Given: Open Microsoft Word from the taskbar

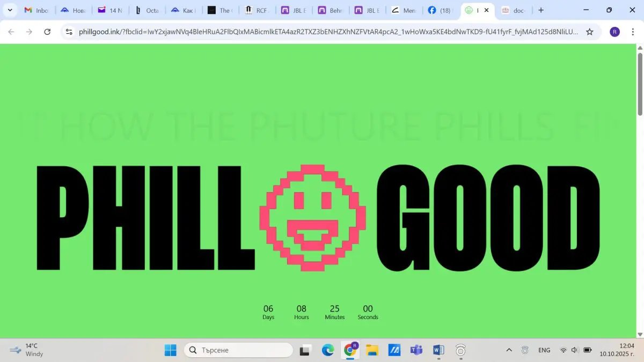Looking at the screenshot, I should [438, 350].
